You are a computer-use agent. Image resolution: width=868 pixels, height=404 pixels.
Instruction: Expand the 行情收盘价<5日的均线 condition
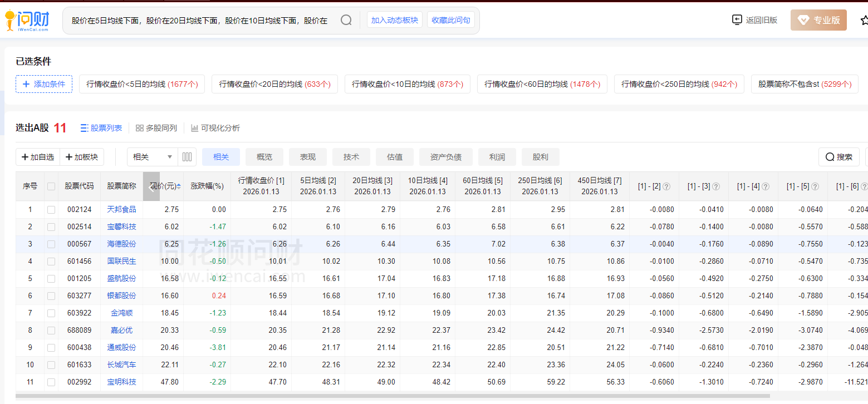[x=142, y=84]
